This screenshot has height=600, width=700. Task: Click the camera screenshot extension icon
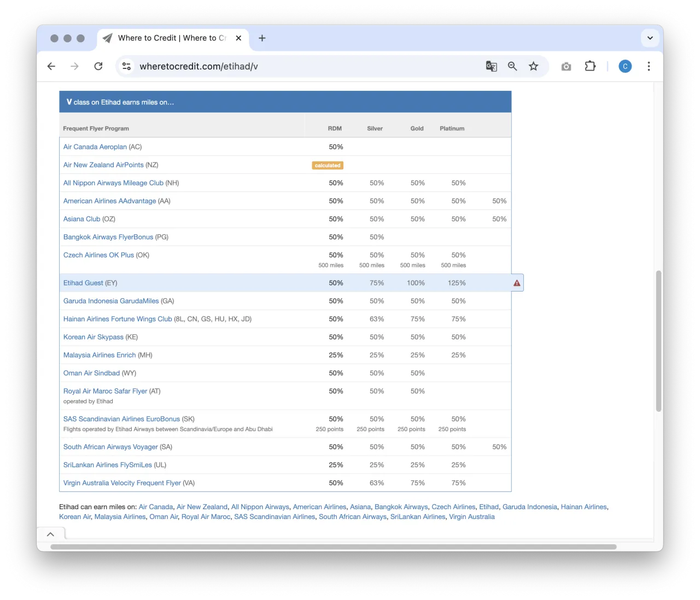(x=566, y=66)
